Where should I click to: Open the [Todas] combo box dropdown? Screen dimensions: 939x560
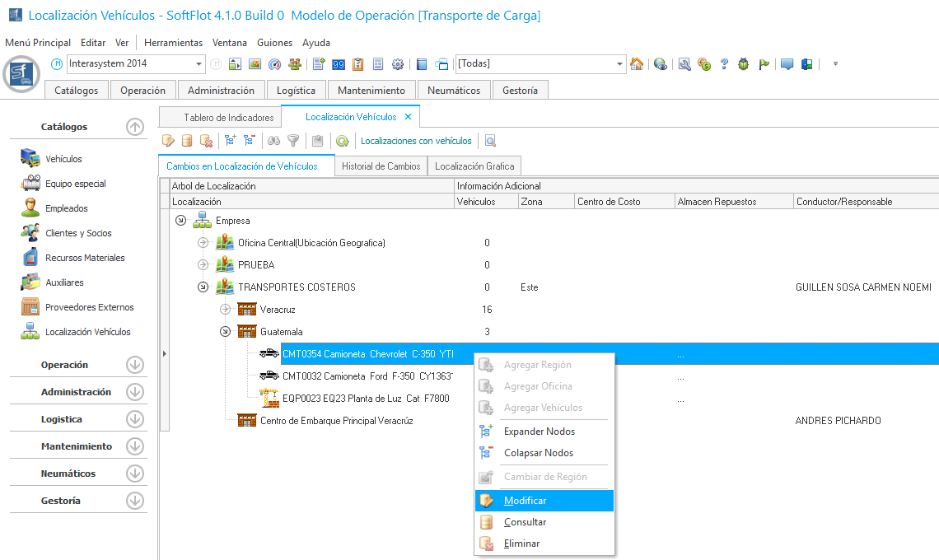pos(620,64)
